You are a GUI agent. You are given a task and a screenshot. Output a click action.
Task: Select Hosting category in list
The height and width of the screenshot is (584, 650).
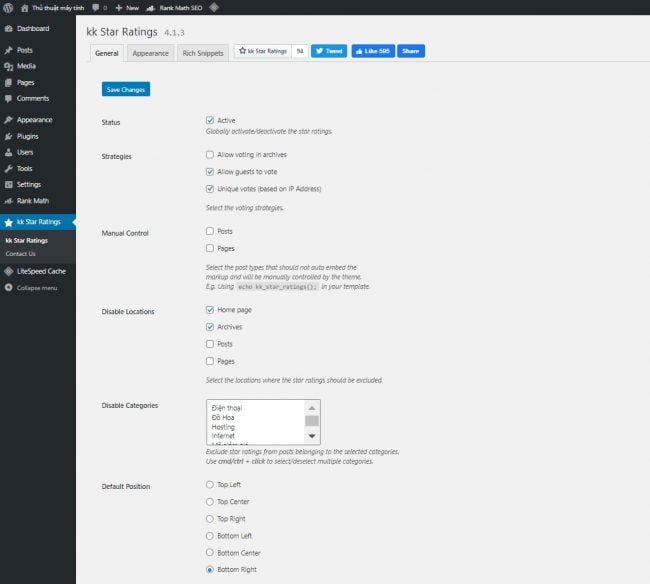223,427
